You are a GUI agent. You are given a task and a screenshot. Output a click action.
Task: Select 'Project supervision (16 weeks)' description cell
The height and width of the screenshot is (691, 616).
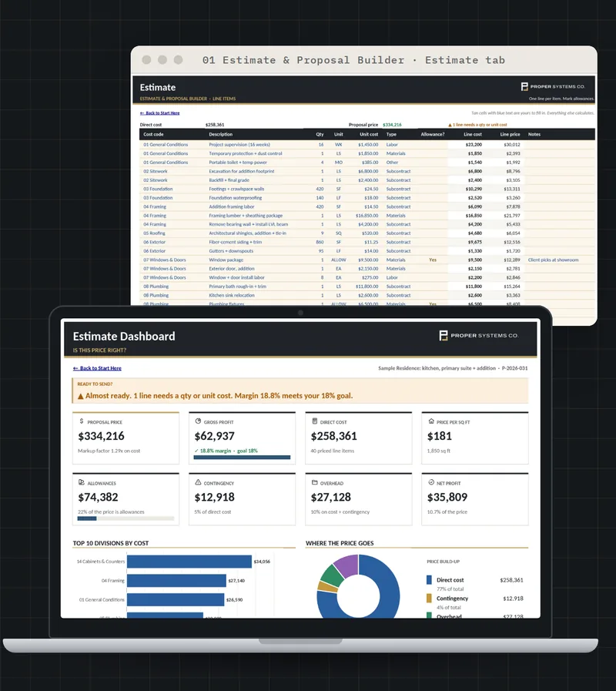pyautogui.click(x=239, y=145)
